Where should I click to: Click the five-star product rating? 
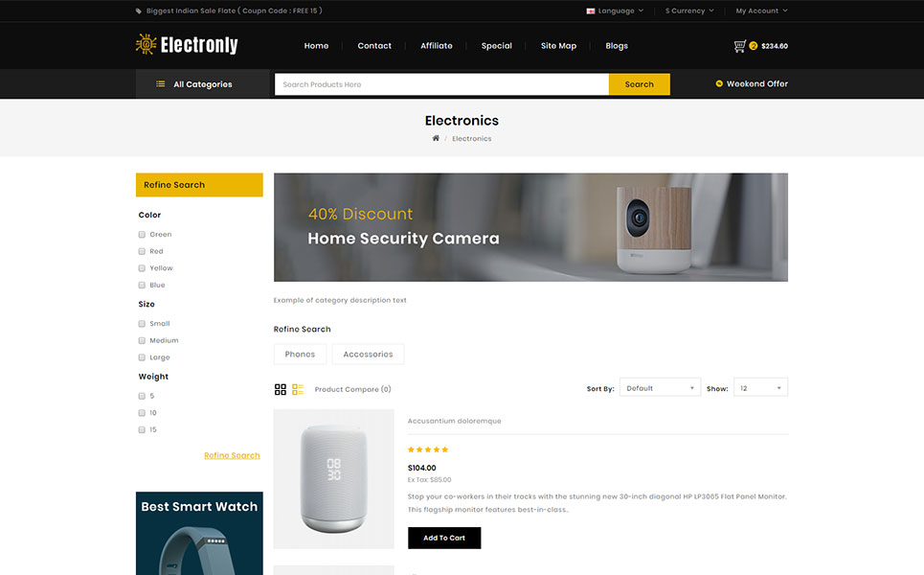pyautogui.click(x=428, y=449)
